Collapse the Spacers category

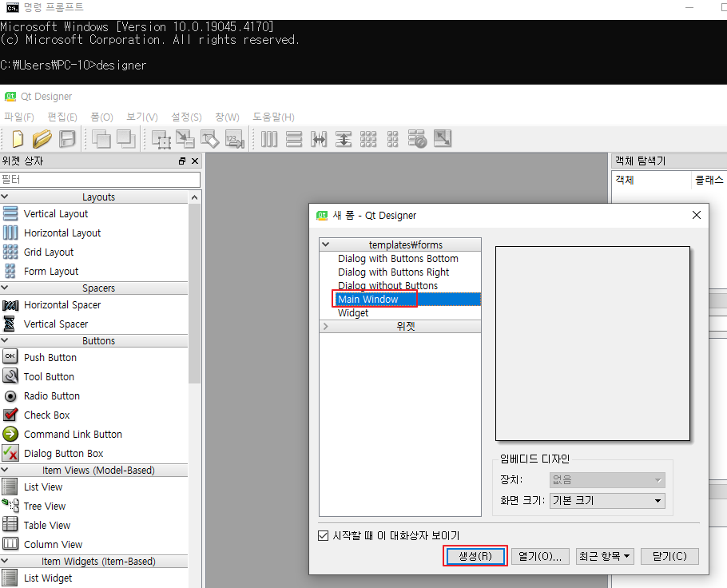[x=5, y=288]
